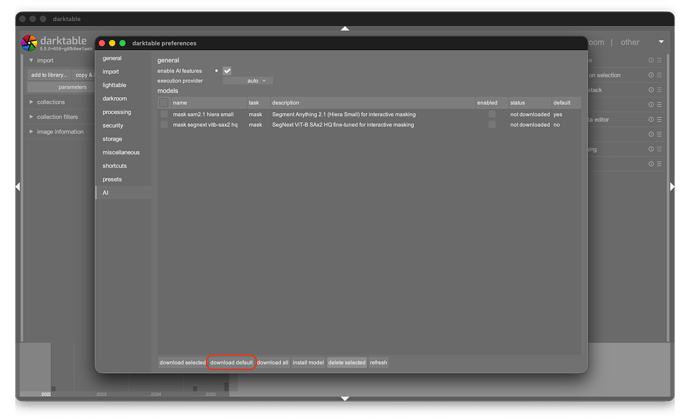The image size is (690, 419).
Task: Collapse the import module in main window
Action: [31, 60]
